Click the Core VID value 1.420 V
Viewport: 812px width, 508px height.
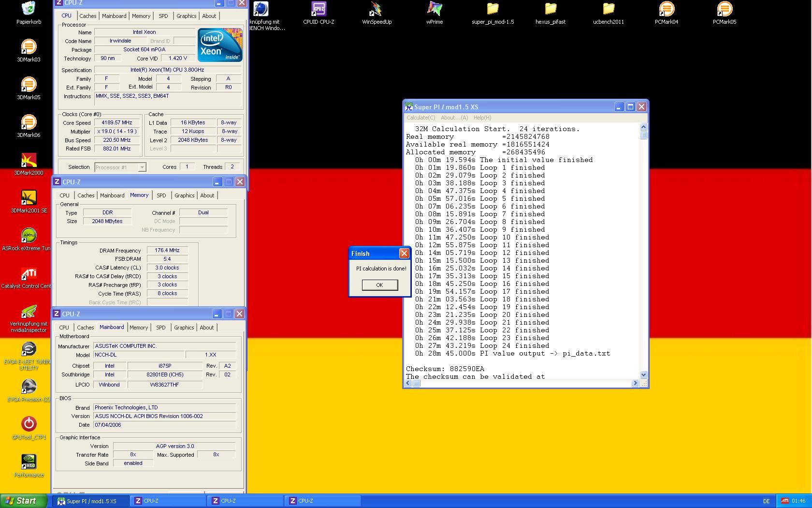(x=177, y=58)
